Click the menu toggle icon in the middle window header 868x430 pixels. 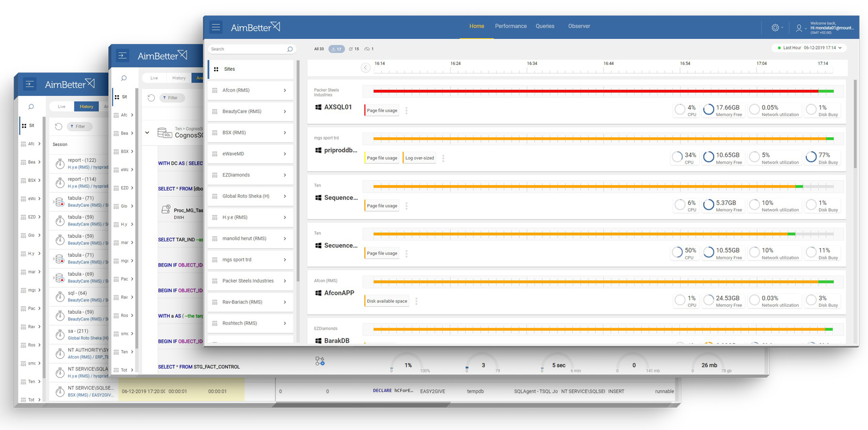(122, 56)
